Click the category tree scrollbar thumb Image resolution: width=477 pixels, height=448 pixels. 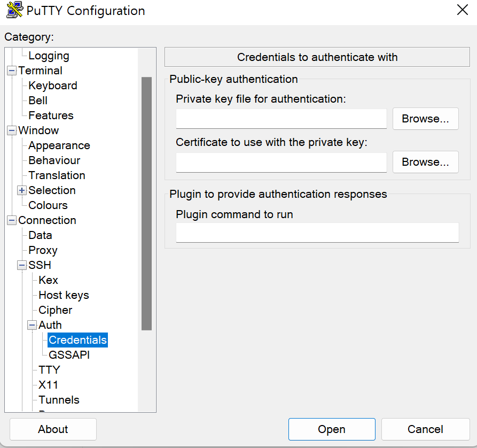pos(147,204)
